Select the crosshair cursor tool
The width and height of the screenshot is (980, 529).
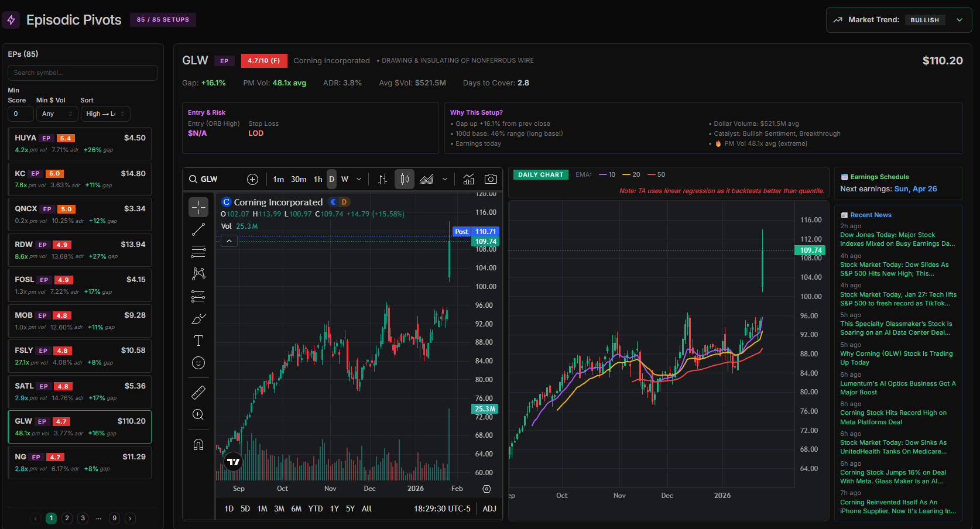pos(198,207)
